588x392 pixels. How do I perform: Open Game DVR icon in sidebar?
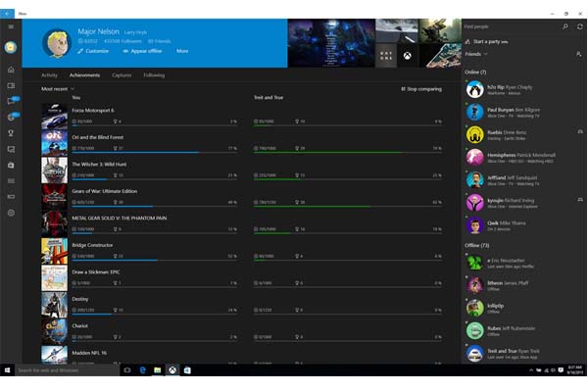pyautogui.click(x=11, y=149)
